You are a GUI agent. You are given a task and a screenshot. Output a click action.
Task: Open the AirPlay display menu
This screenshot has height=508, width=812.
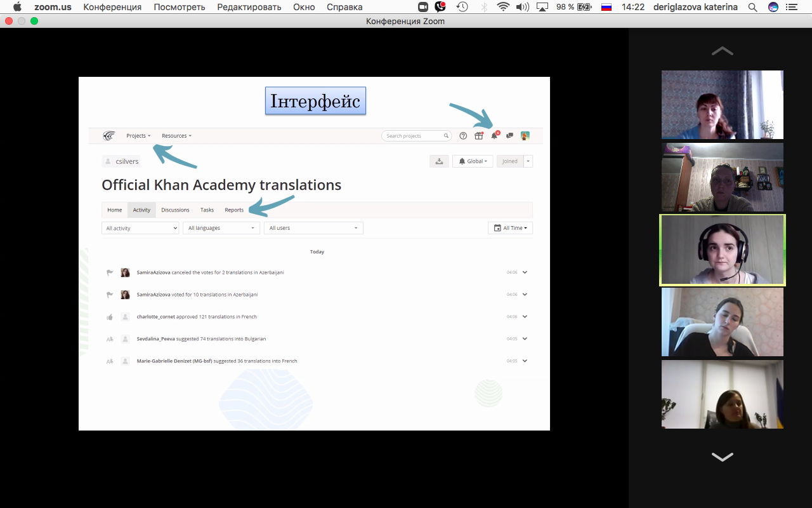coord(542,7)
